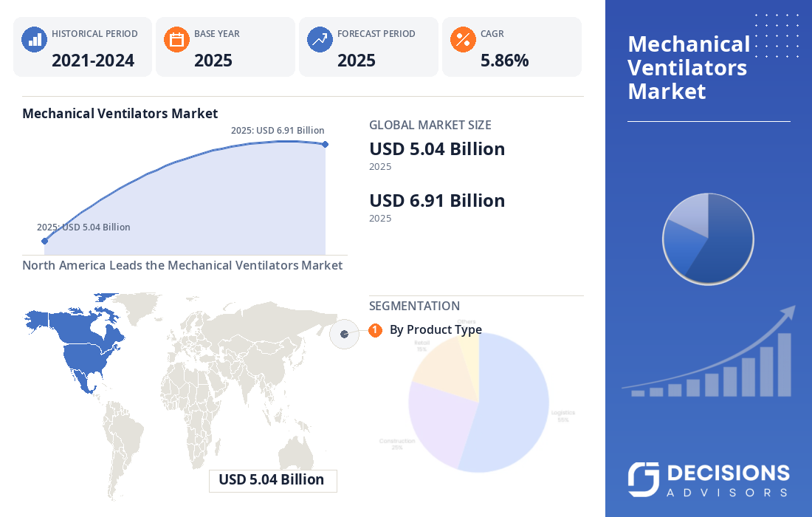The height and width of the screenshot is (517, 812).
Task: Click the Forecast Period trend arrow icon
Action: point(320,39)
